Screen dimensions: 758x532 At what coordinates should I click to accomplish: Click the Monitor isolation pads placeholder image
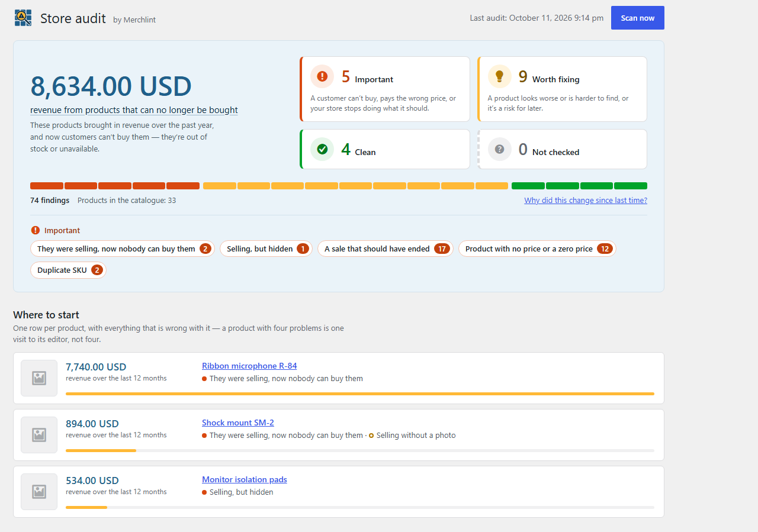tap(39, 492)
